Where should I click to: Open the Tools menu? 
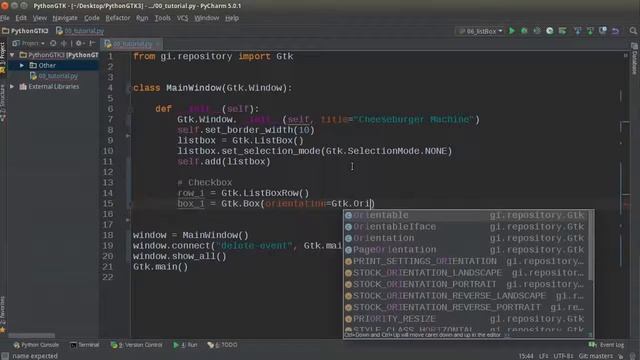coord(162,18)
